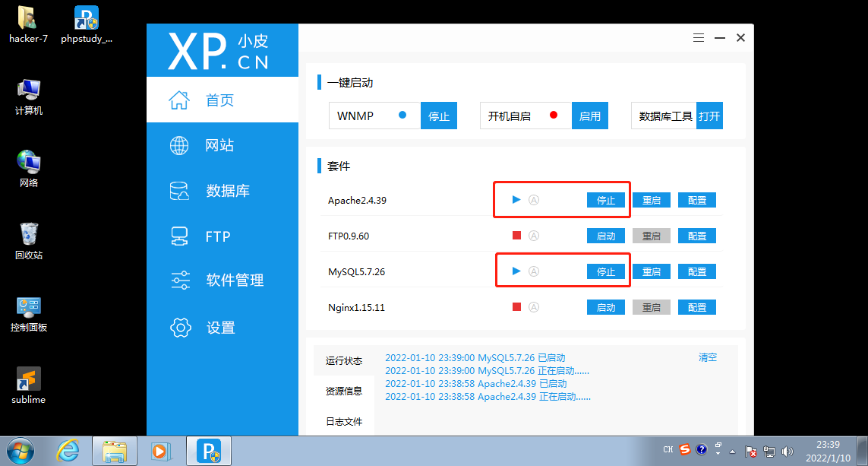Click the globe icon beside 网站

[x=178, y=146]
